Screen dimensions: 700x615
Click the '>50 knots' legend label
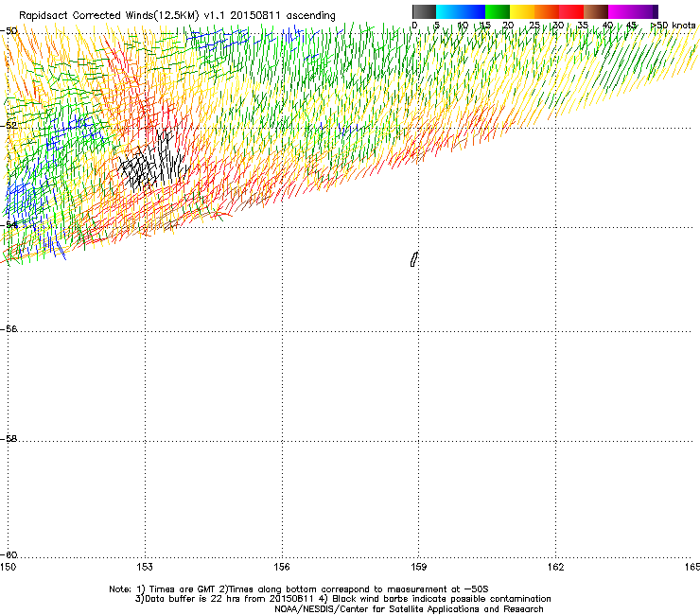[673, 25]
